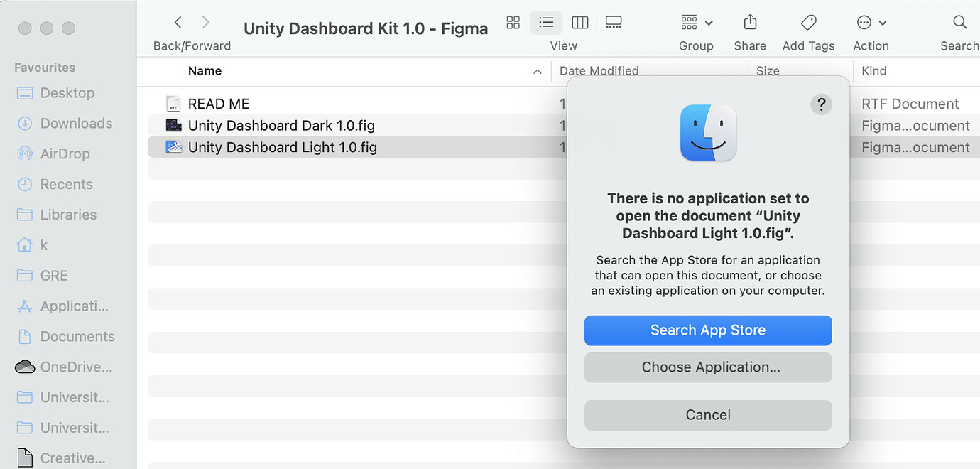980x469 pixels.
Task: Open the Group dropdown
Action: coord(697,23)
